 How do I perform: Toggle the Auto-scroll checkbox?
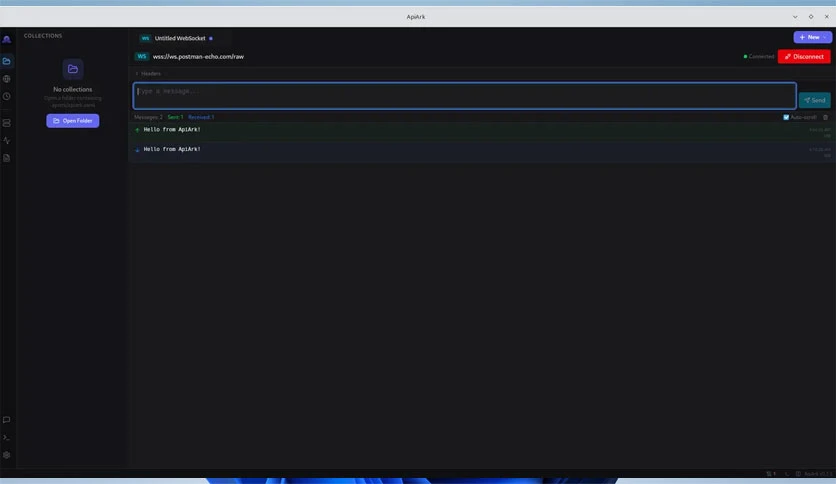pyautogui.click(x=786, y=117)
